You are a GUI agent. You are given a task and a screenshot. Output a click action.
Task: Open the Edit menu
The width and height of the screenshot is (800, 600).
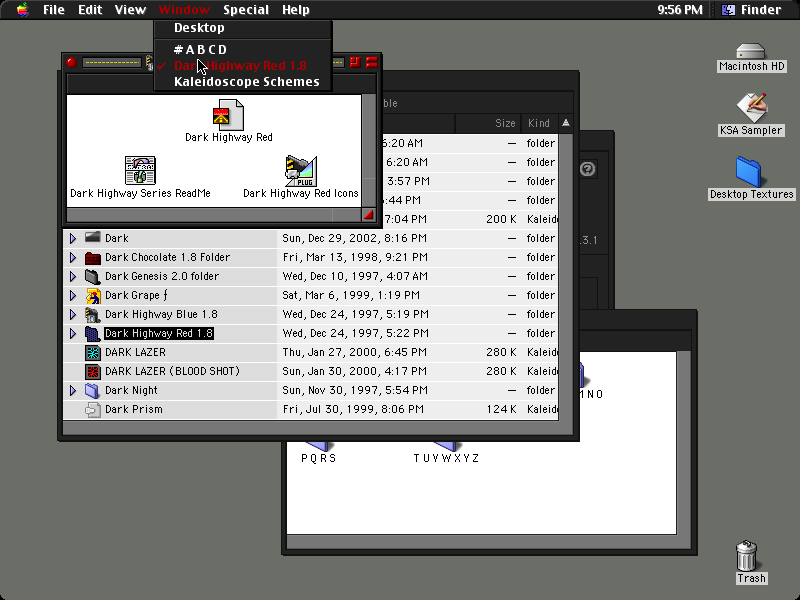(90, 10)
